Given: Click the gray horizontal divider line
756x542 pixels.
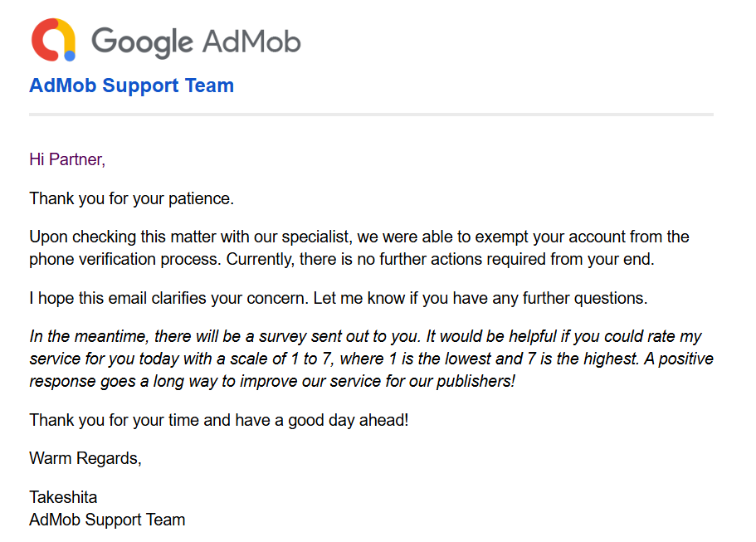Looking at the screenshot, I should (371, 114).
